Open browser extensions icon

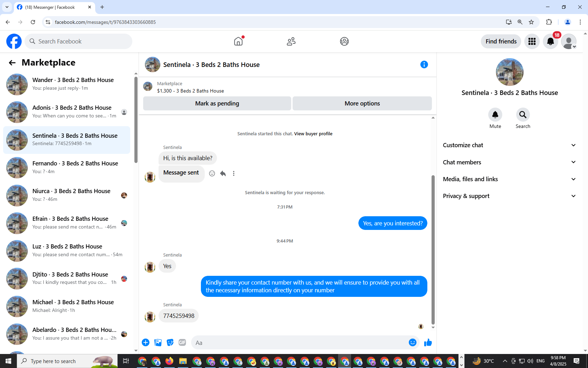tap(549, 22)
